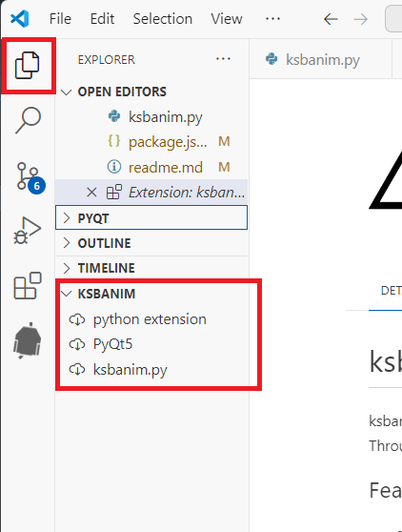Open the Explorer view in activity bar
Screen dimensions: 402x532
[27, 65]
